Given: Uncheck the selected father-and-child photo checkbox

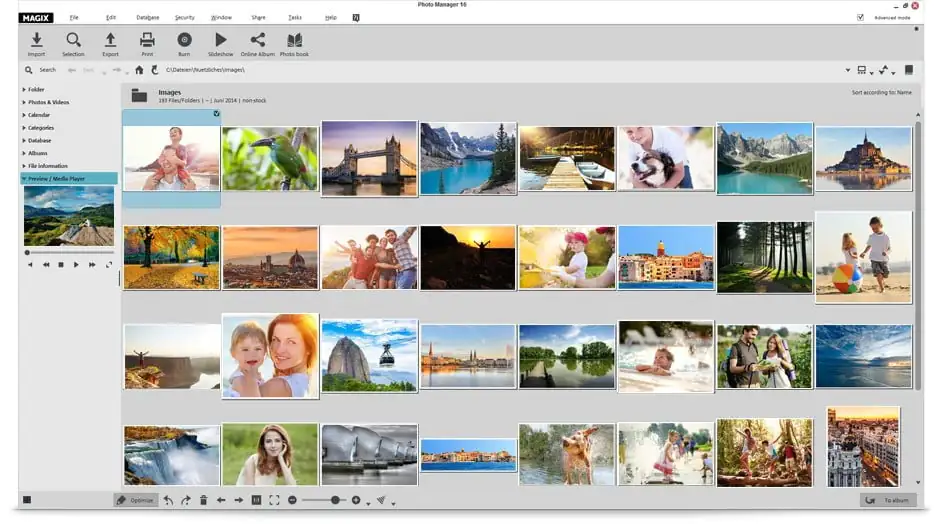Looking at the screenshot, I should [216, 114].
